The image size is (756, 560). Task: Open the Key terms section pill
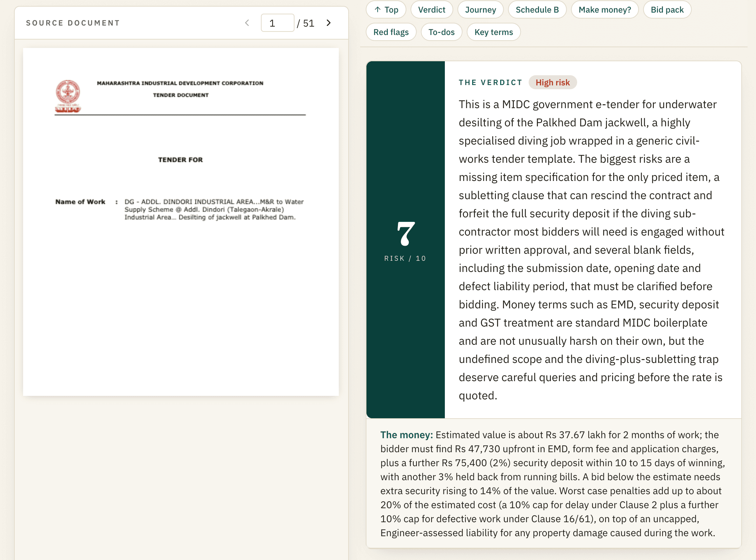[493, 32]
